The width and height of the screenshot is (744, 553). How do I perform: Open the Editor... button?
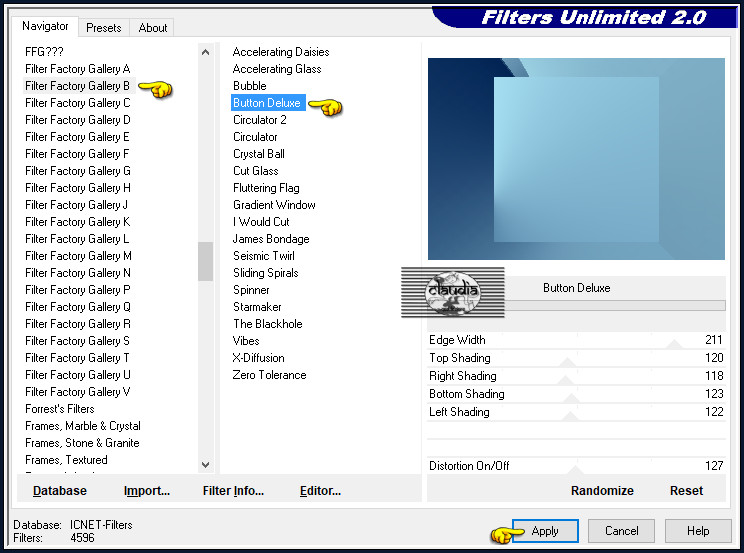[320, 490]
